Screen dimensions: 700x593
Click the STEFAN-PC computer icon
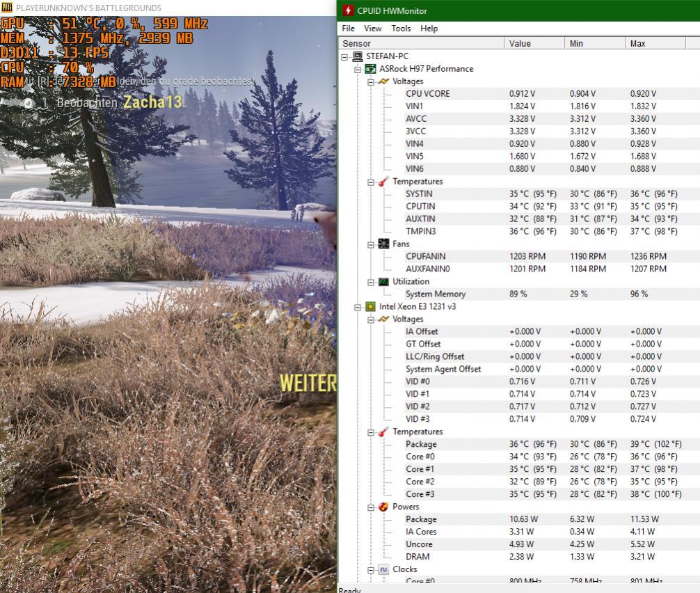click(357, 56)
